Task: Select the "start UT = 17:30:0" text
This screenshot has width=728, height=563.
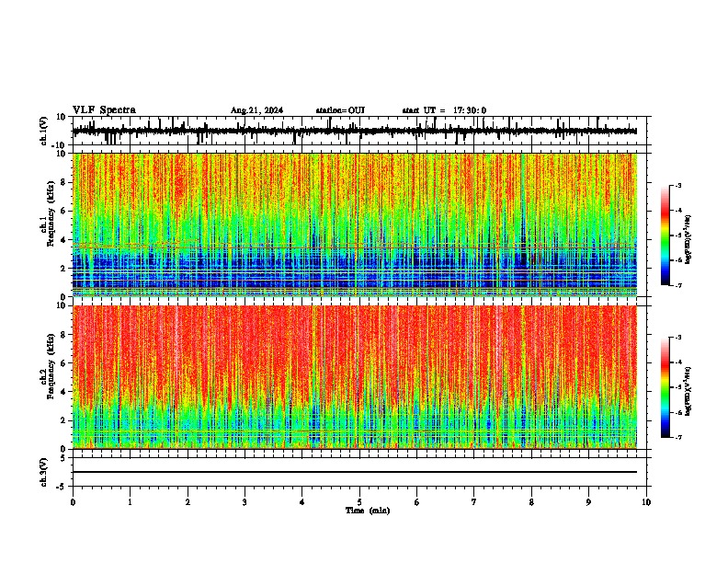Action: pyautogui.click(x=444, y=110)
